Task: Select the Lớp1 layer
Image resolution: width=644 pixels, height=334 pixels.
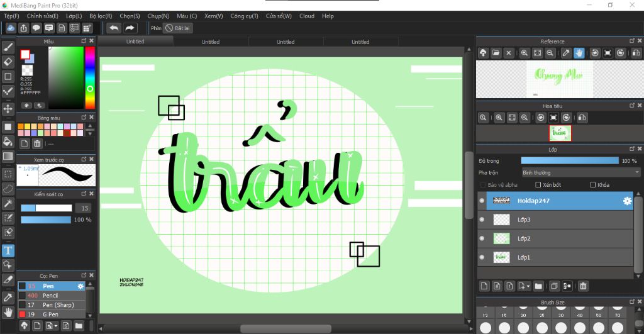Action: coord(555,258)
